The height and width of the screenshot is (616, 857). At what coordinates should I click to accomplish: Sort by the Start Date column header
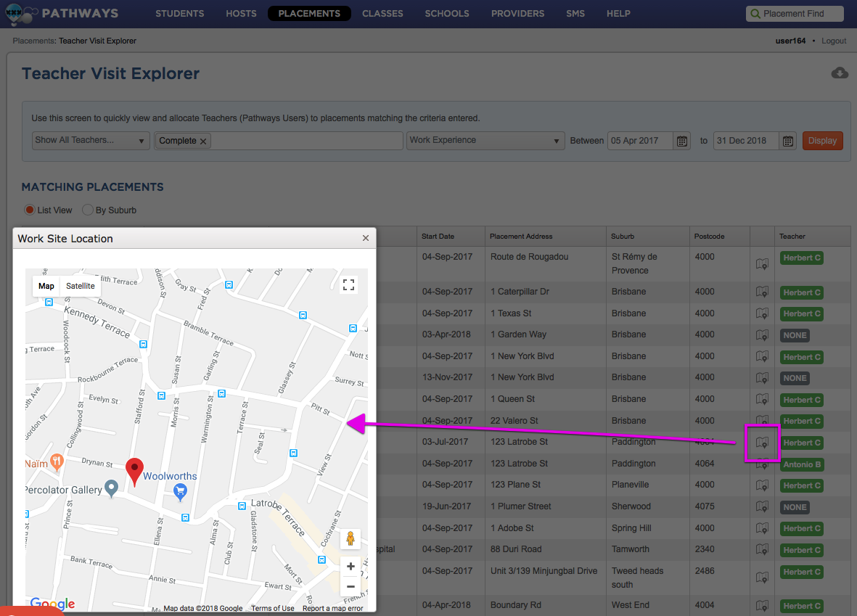click(x=438, y=236)
